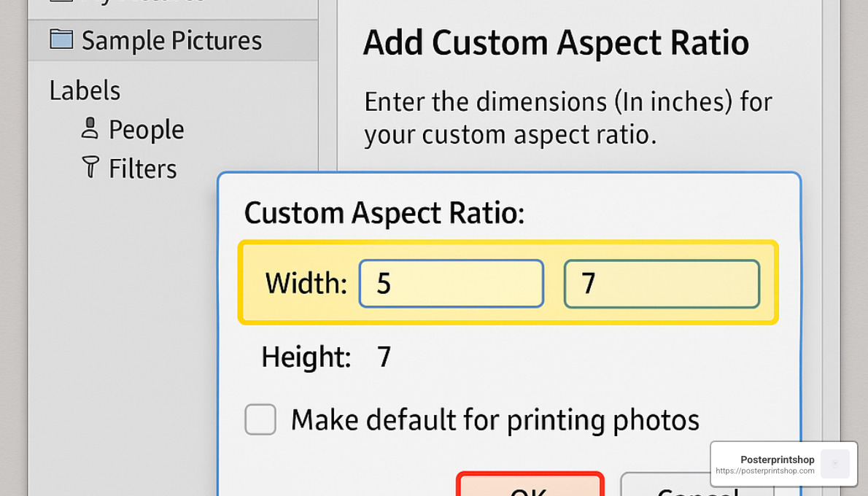The height and width of the screenshot is (496, 868).
Task: Click the Filters funnel icon
Action: (90, 167)
